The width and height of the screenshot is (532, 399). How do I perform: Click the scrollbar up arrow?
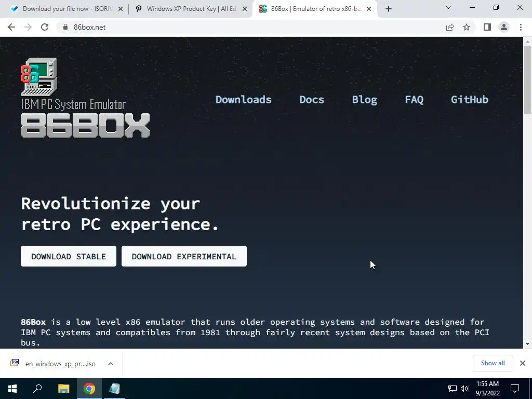527,42
